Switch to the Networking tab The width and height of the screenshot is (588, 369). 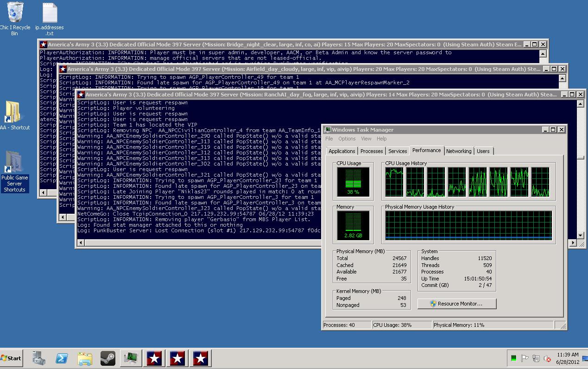458,151
